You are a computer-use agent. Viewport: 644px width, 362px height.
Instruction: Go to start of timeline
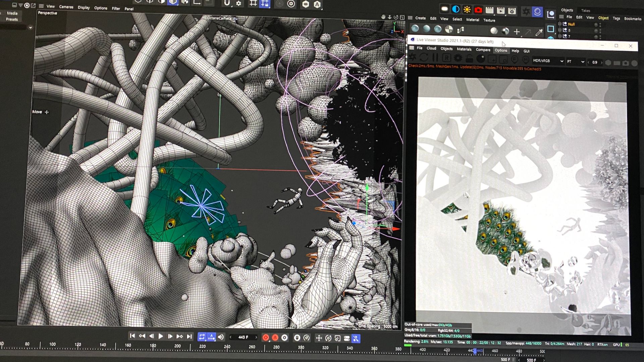(132, 336)
